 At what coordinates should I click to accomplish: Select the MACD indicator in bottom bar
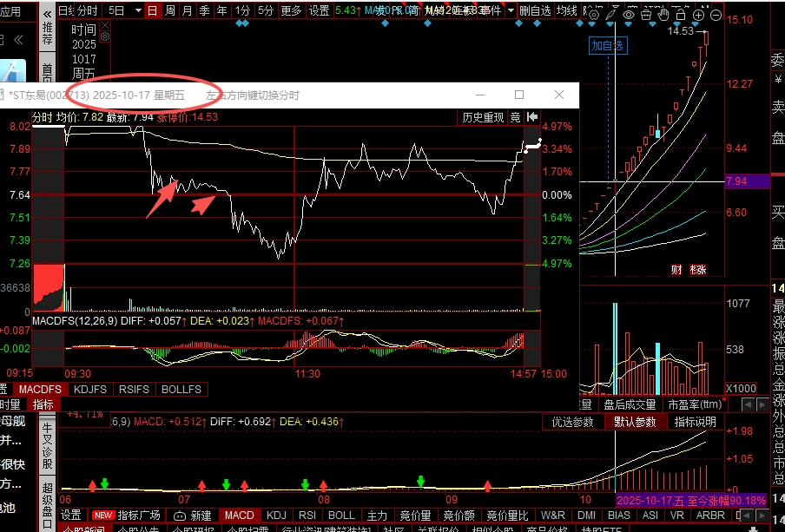pos(240,515)
